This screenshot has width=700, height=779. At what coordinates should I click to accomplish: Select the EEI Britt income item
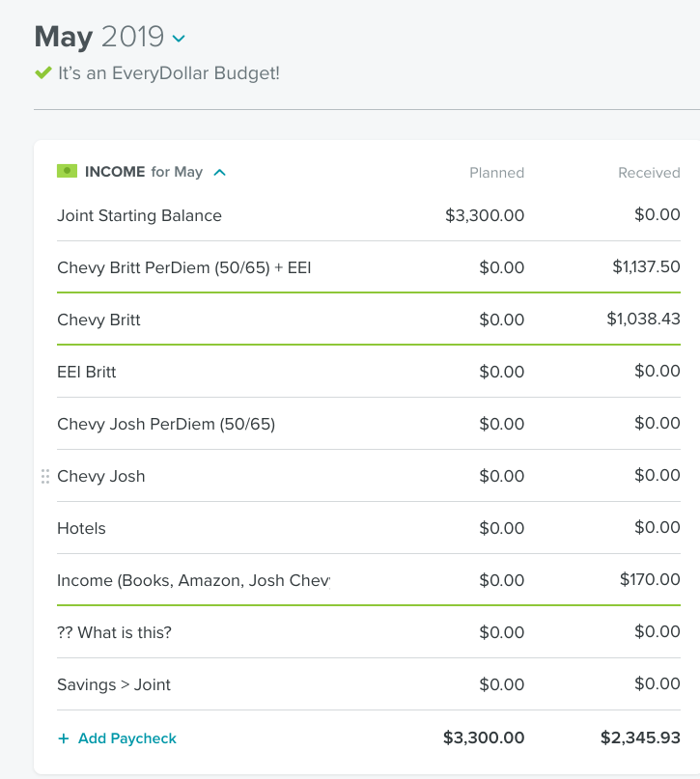pos(87,372)
